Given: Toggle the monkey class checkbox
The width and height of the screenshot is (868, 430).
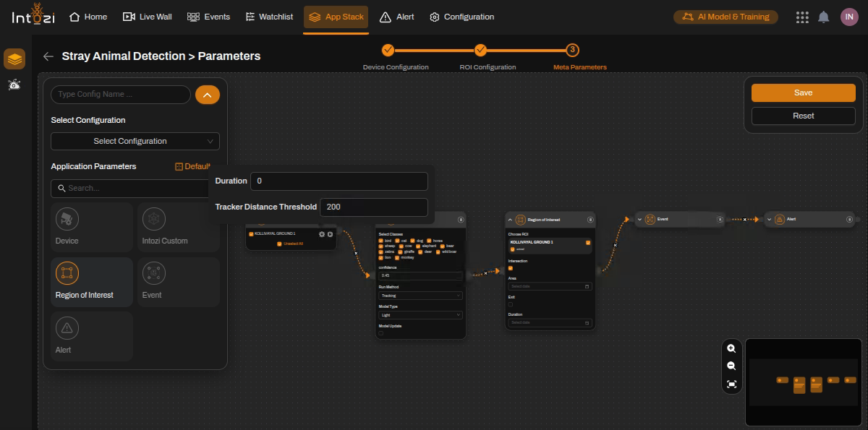Looking at the screenshot, I should pyautogui.click(x=397, y=257).
